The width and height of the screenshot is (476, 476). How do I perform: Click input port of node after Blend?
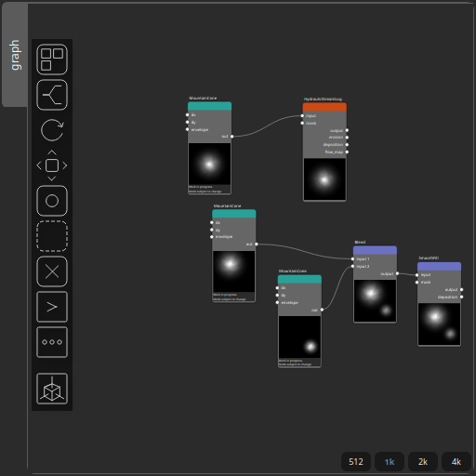tap(417, 275)
